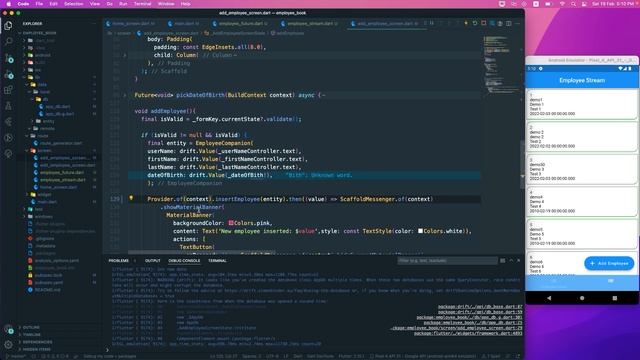The width and height of the screenshot is (640, 360).
Task: Expand the TIMELINE section
Action: tap(31, 335)
